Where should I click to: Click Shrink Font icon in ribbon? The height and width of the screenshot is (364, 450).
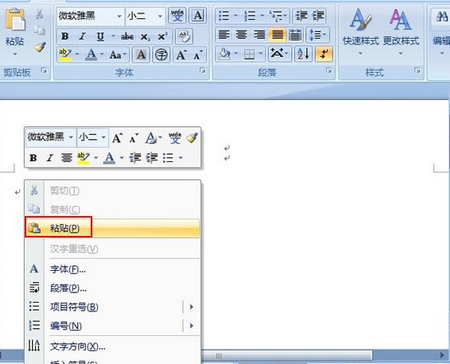click(x=198, y=55)
